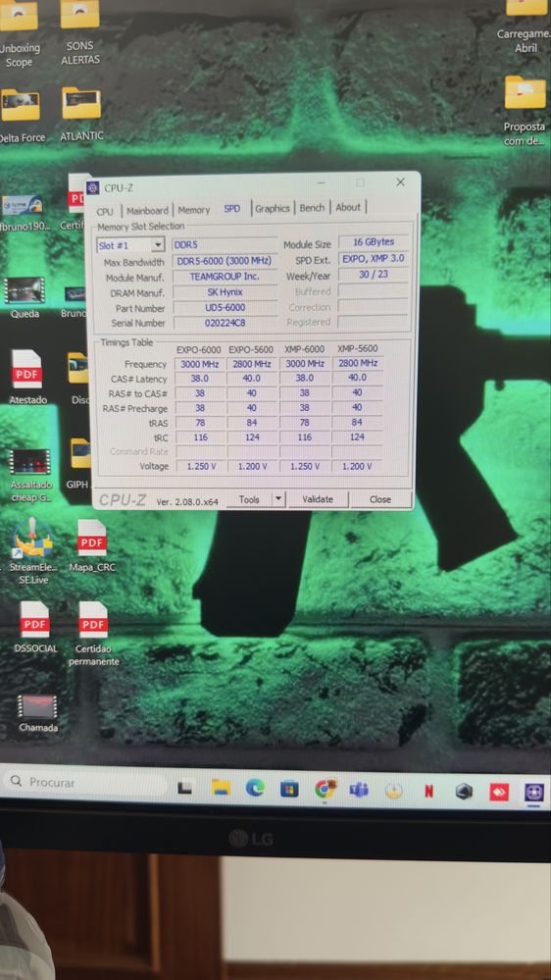Open Task View on the taskbar
551x980 pixels.
(185, 788)
